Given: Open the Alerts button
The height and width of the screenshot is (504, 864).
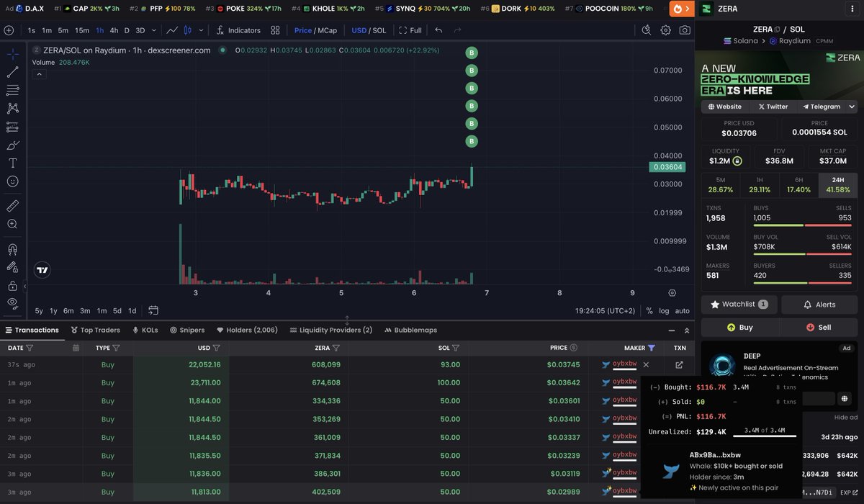Looking at the screenshot, I should coord(819,305).
